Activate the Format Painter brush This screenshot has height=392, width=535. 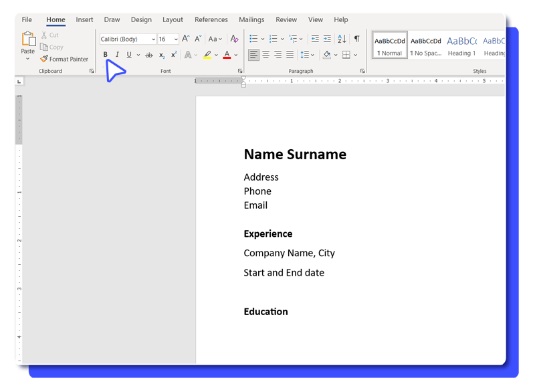pyautogui.click(x=64, y=59)
